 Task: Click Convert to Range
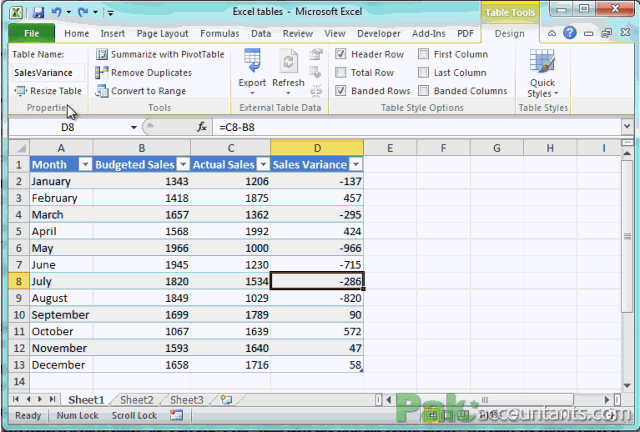(140, 91)
